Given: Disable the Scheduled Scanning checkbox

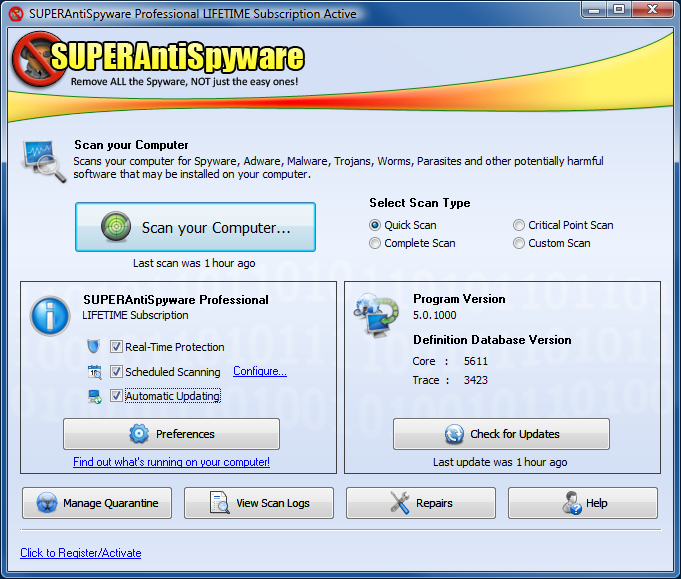Looking at the screenshot, I should point(116,372).
